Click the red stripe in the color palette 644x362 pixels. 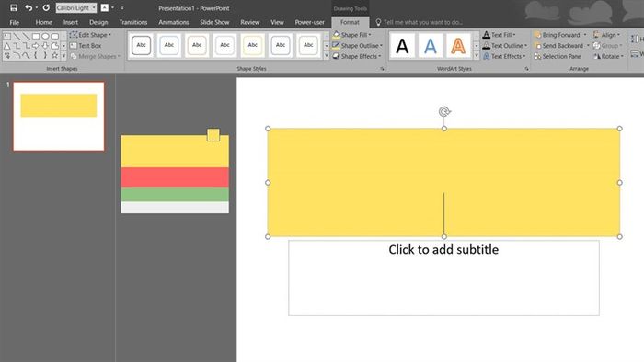click(175, 177)
